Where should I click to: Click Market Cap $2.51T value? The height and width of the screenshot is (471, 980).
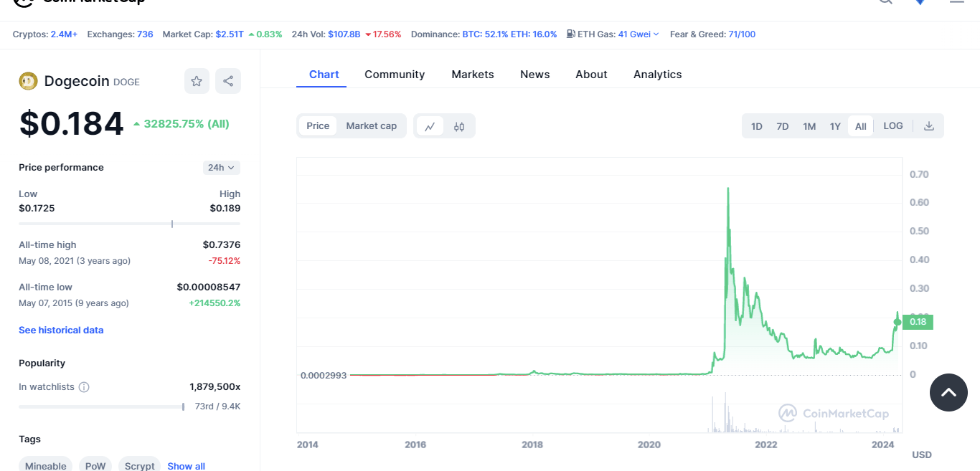point(230,34)
